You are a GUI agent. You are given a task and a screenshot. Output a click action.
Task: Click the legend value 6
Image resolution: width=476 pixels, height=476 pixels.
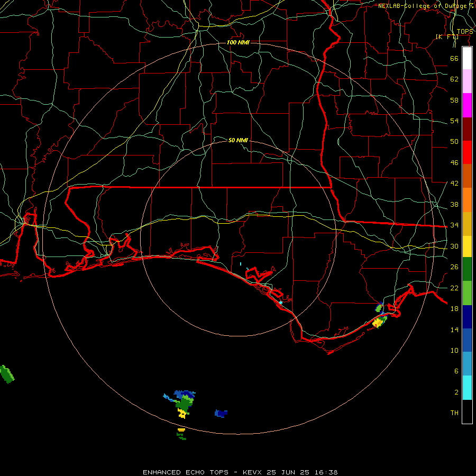(x=456, y=371)
